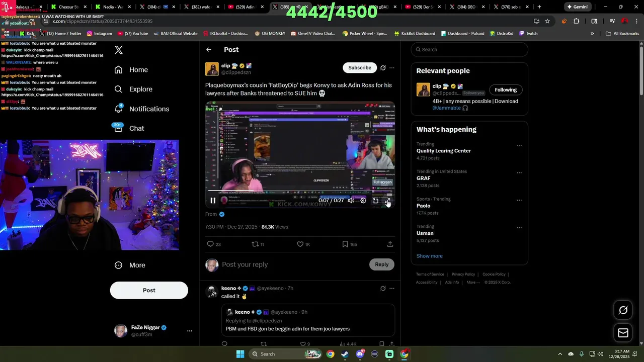Open the Twitch bookmark

point(528,33)
